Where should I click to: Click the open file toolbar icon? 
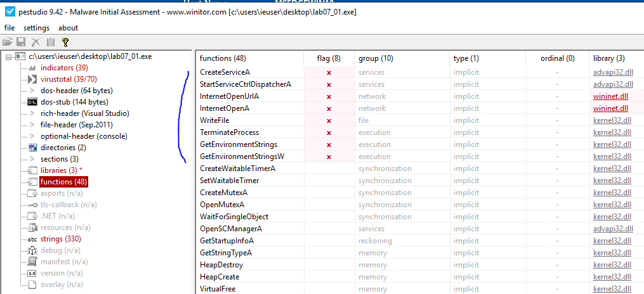click(7, 42)
